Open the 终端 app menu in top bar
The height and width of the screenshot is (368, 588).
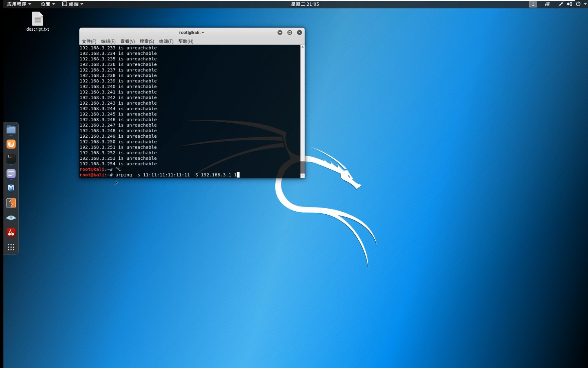point(73,4)
